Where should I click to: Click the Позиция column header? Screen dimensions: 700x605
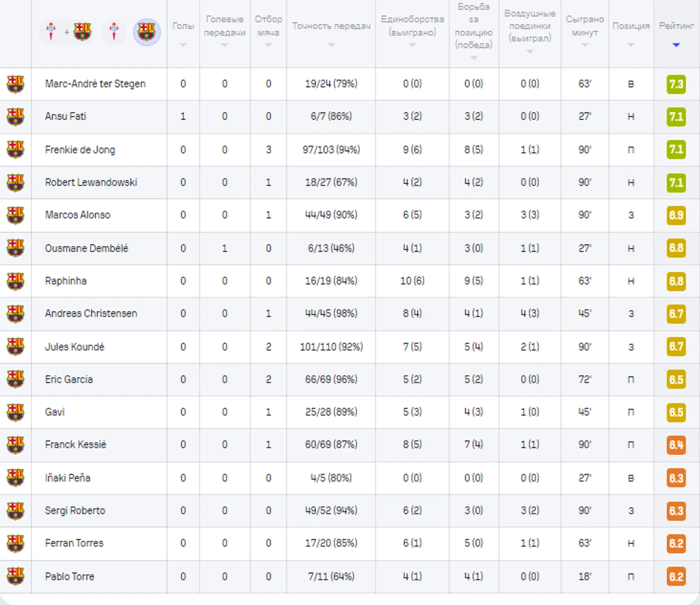point(631,26)
